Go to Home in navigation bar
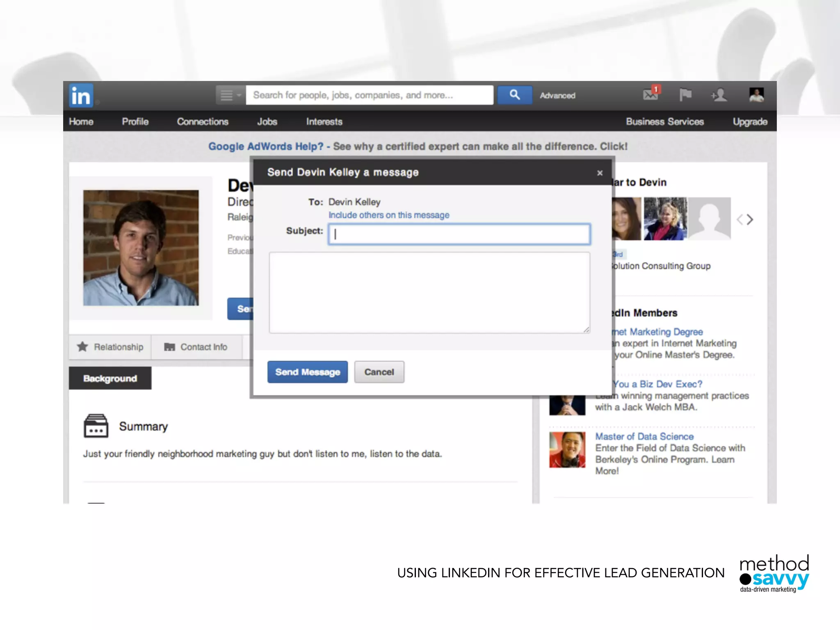840x630 pixels. [x=81, y=122]
